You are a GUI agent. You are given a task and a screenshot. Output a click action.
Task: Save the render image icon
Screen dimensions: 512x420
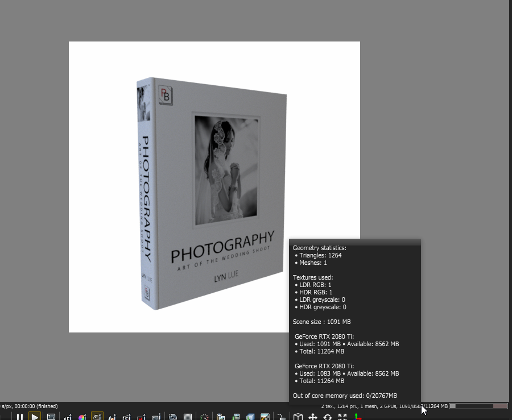point(236,417)
